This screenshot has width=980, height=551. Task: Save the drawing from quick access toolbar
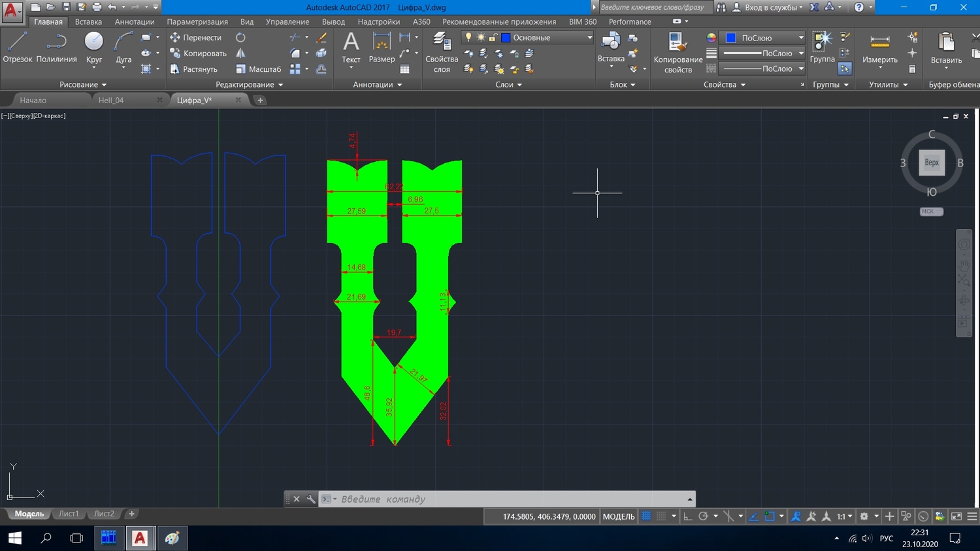coord(66,7)
